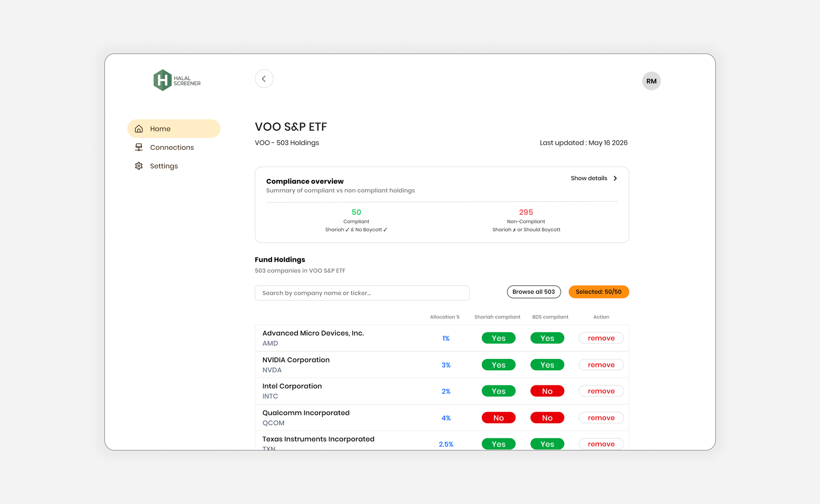Click the 4% allocation for Qualcomm

point(446,418)
